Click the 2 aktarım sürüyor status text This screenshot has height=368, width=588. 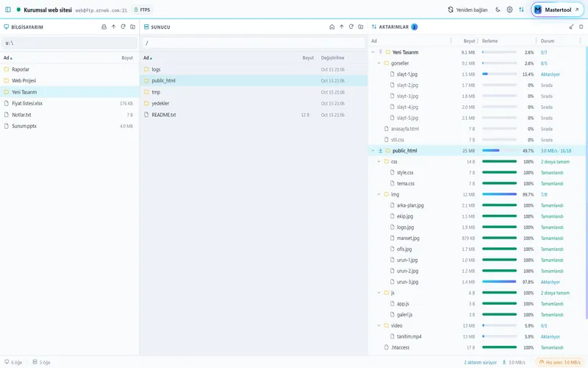pyautogui.click(x=480, y=362)
